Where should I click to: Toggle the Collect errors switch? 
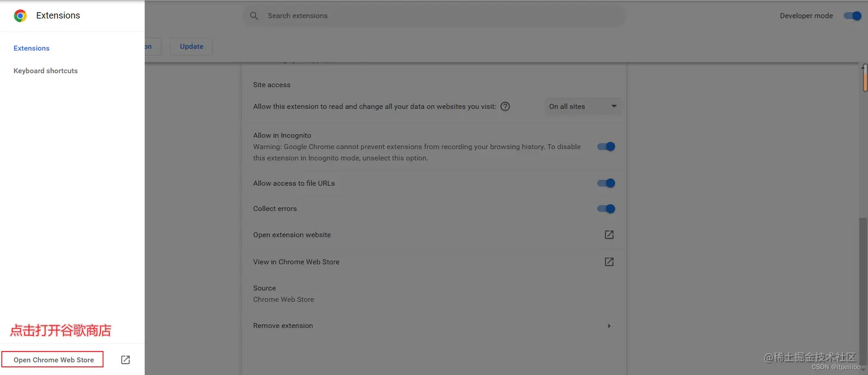point(606,209)
